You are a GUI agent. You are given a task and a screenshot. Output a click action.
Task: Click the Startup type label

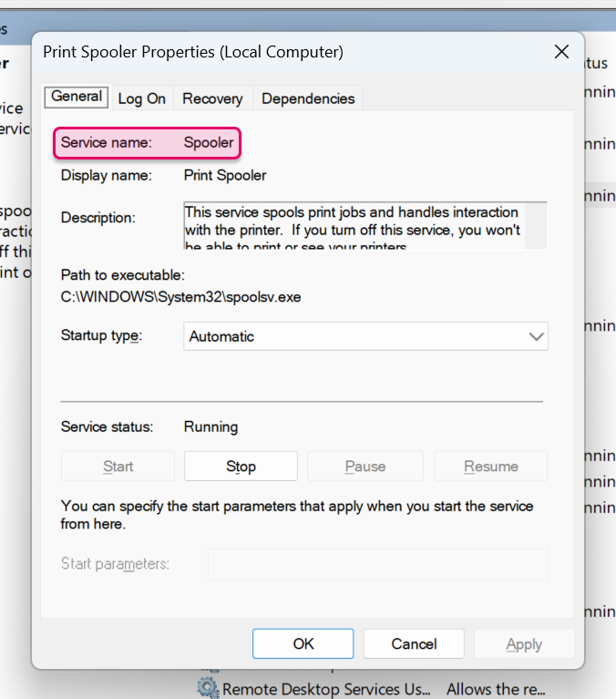(x=101, y=335)
